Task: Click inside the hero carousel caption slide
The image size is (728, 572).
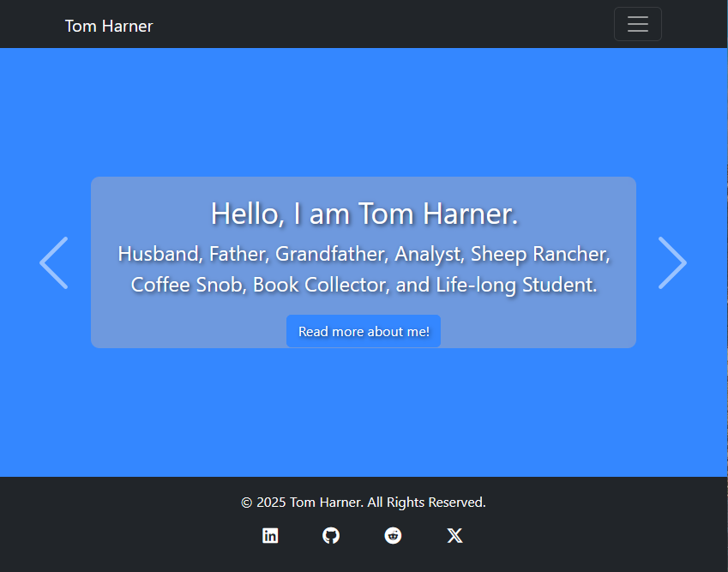Action: pos(364,262)
